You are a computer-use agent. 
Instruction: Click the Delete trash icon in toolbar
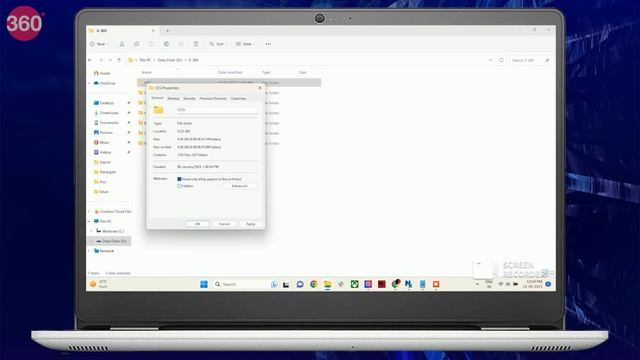tap(196, 44)
